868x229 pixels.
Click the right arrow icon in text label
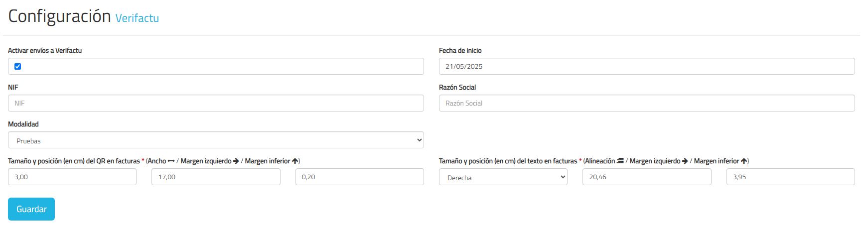pos(685,161)
